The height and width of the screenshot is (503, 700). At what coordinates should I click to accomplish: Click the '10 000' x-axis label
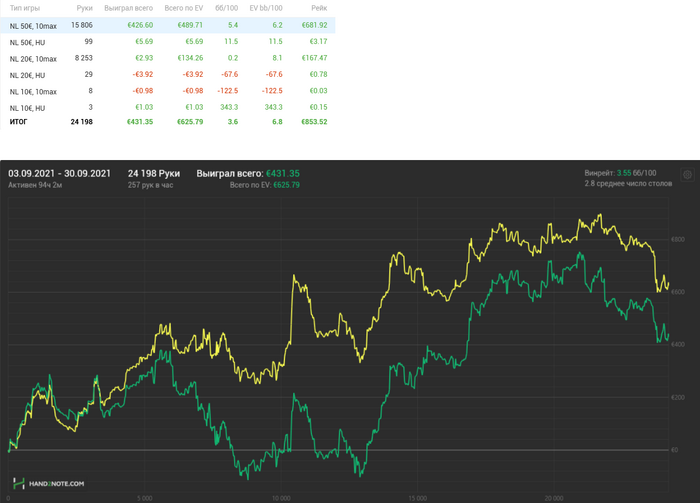pyautogui.click(x=281, y=498)
